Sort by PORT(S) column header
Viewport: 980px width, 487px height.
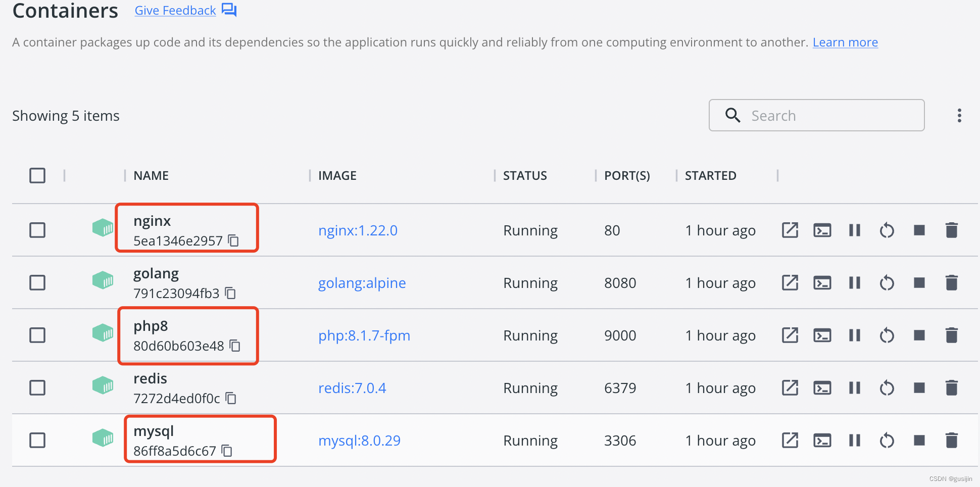click(627, 176)
